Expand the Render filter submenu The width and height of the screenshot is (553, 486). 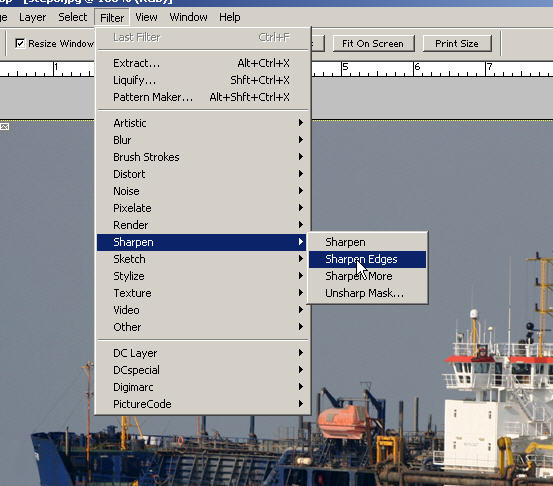[201, 225]
